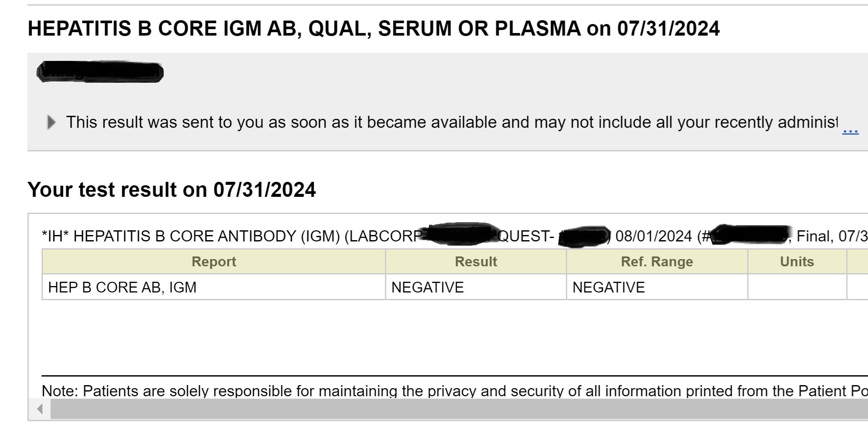Click the 'Your test result on 07/31/2024' heading

tap(171, 190)
